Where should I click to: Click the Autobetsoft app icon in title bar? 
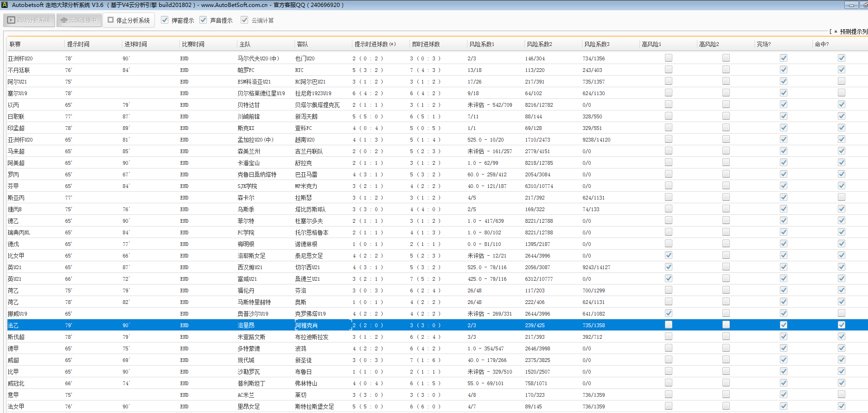5,5
